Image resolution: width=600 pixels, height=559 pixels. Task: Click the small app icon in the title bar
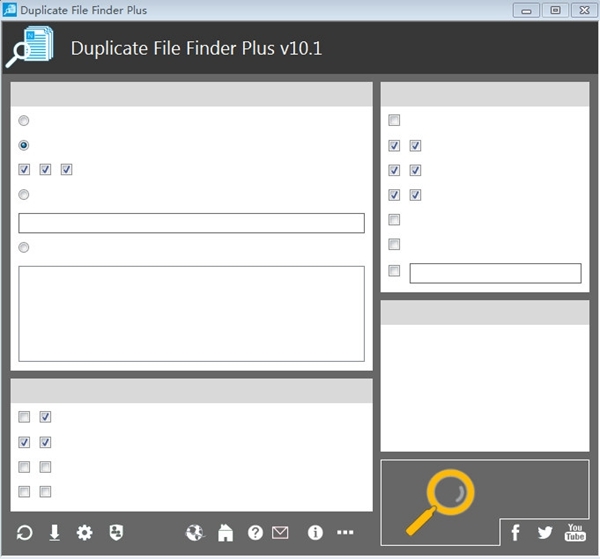pos(10,10)
